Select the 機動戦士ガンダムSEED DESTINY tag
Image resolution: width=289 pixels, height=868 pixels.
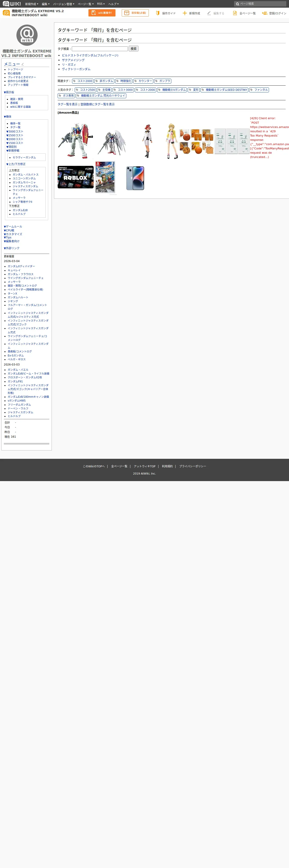pyautogui.click(x=224, y=90)
